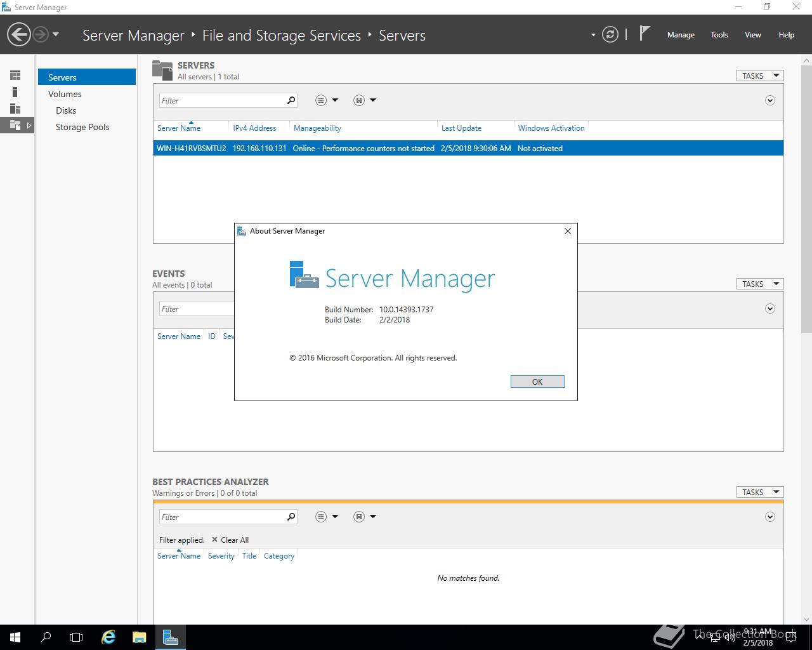The image size is (812, 650).
Task: Open File Explorer from the taskbar
Action: coord(140,637)
